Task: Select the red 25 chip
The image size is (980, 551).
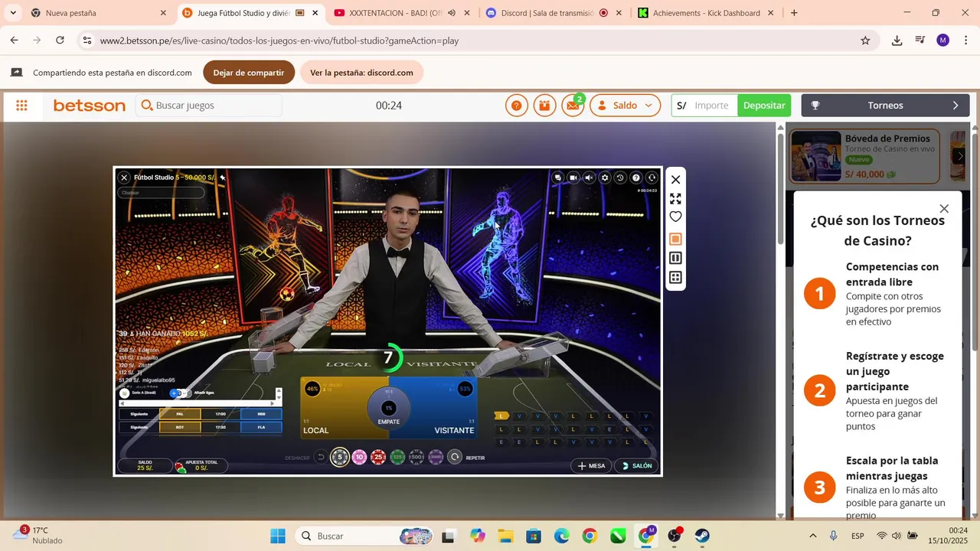Action: coord(377,458)
